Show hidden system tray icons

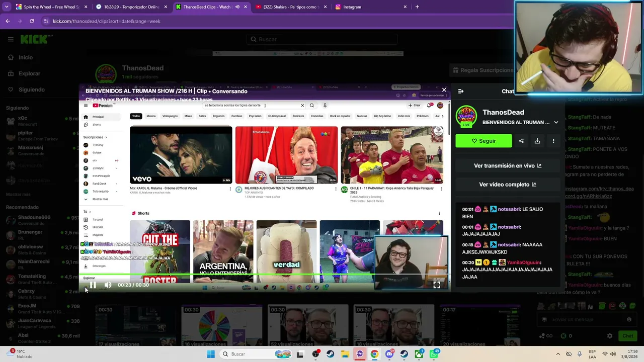558,354
